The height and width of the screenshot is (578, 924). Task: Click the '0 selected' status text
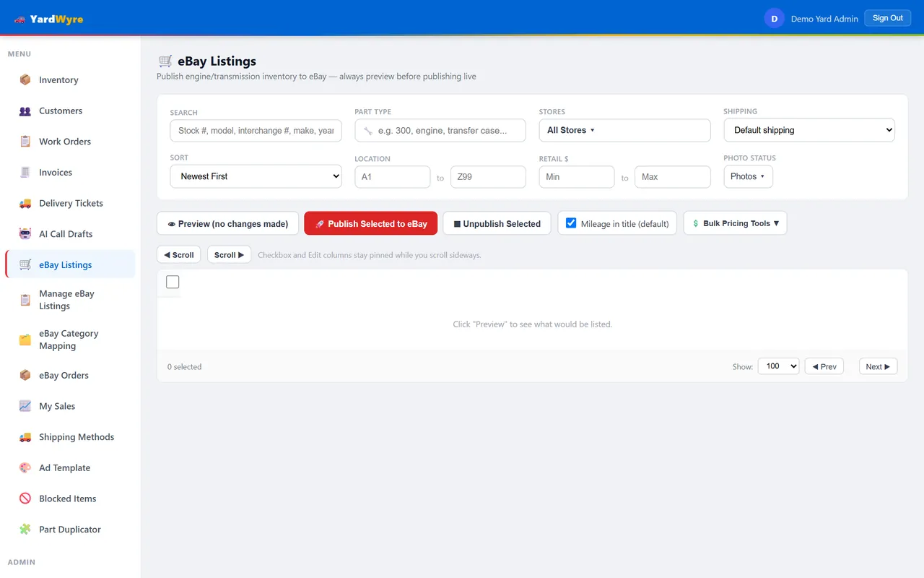(184, 367)
